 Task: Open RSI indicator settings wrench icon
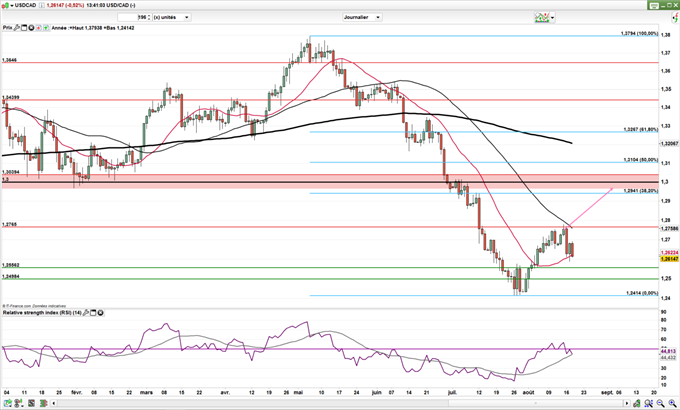pyautogui.click(x=86, y=312)
